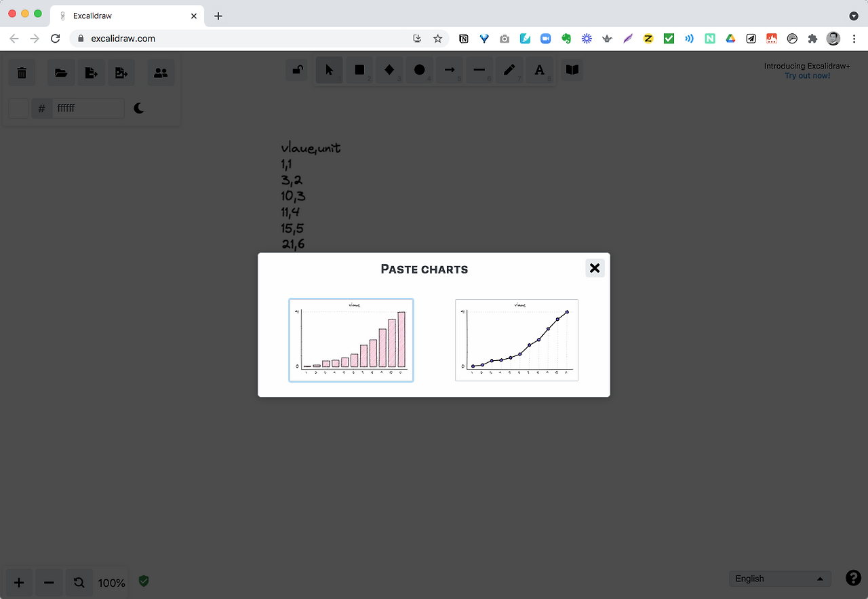868x599 pixels.
Task: Follow the Try out now! link
Action: tap(807, 76)
